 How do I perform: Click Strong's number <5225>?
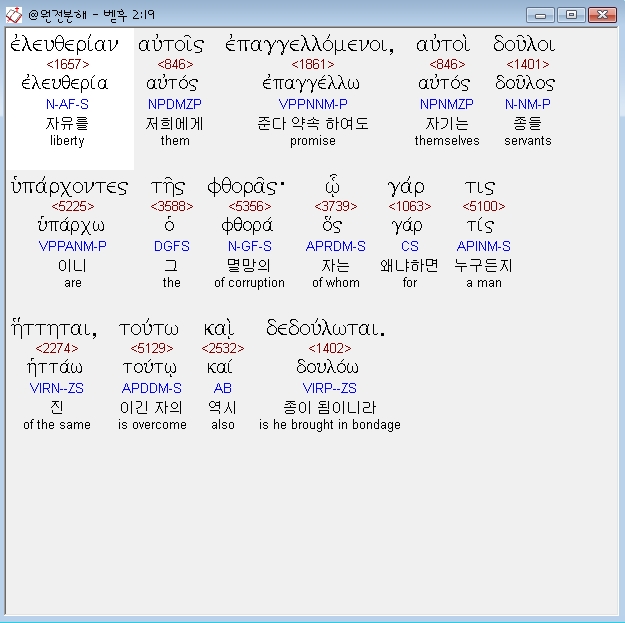pyautogui.click(x=73, y=206)
